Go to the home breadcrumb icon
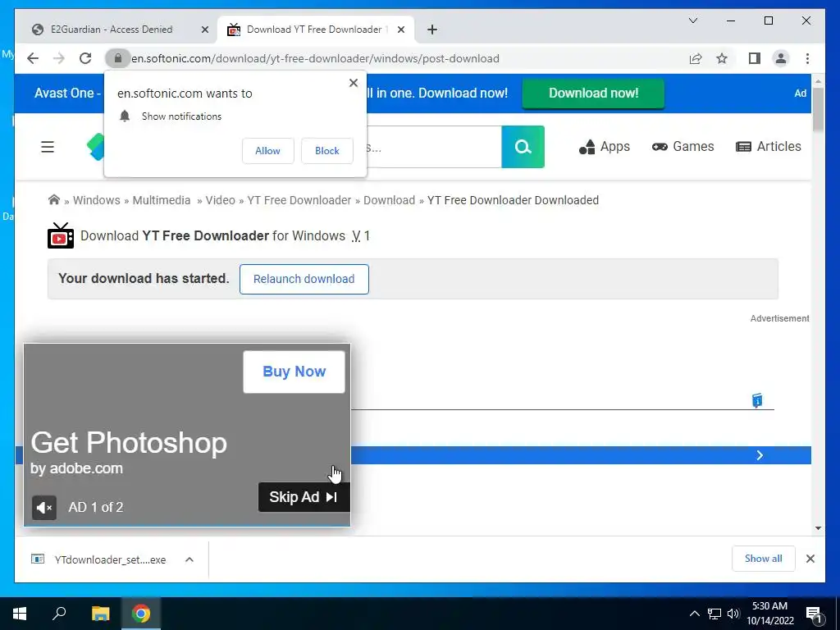The height and width of the screenshot is (630, 840). coord(53,200)
